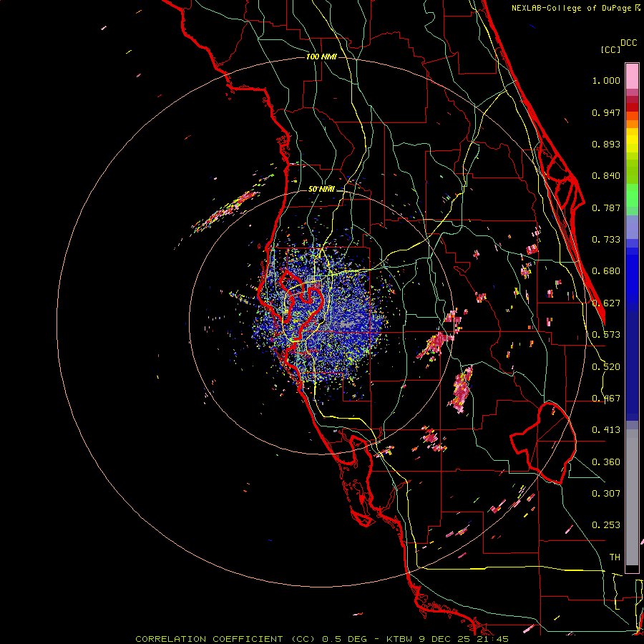Image resolution: width=644 pixels, height=644 pixels.
Task: Click the KTBW station identifier in the caption
Action: [399, 639]
